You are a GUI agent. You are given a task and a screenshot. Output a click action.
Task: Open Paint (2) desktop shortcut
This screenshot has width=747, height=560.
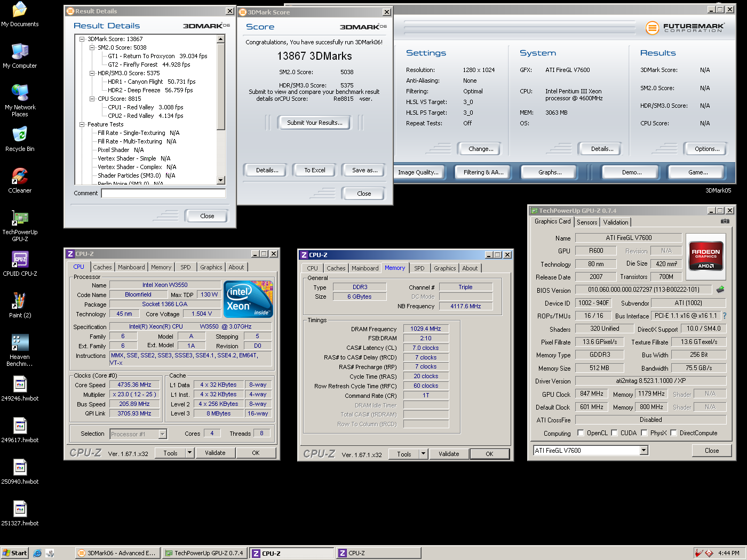tap(20, 306)
